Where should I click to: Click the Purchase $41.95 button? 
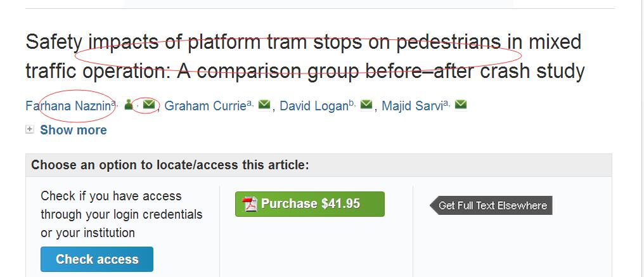[310, 204]
